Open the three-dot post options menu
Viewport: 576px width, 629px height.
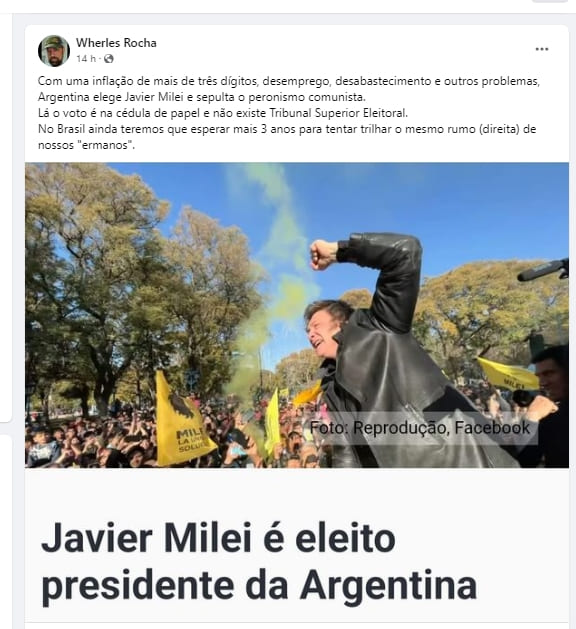[x=542, y=49]
